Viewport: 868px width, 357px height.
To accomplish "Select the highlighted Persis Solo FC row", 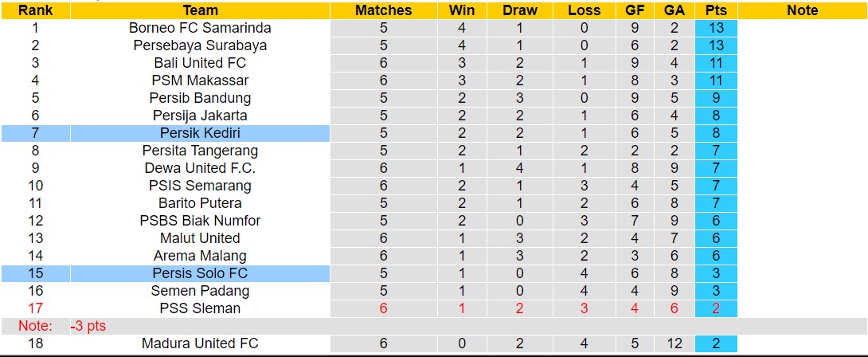I will coord(200,273).
